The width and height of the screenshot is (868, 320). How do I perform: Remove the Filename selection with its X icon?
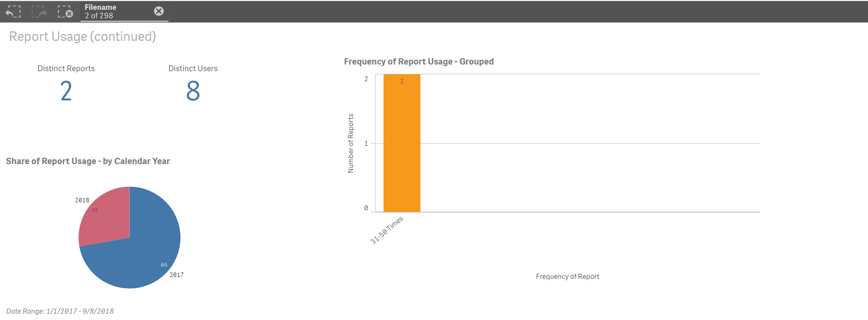[x=159, y=11]
